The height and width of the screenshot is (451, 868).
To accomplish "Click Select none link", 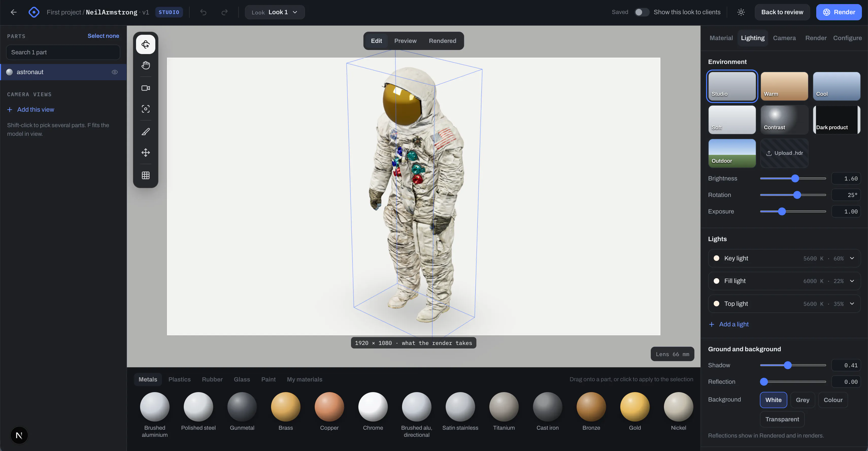I will (103, 36).
